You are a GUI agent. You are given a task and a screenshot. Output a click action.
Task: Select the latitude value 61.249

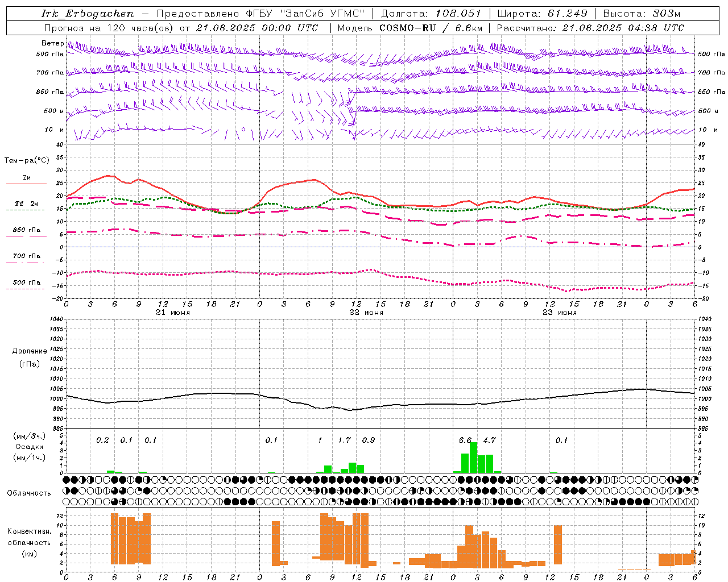(x=567, y=14)
